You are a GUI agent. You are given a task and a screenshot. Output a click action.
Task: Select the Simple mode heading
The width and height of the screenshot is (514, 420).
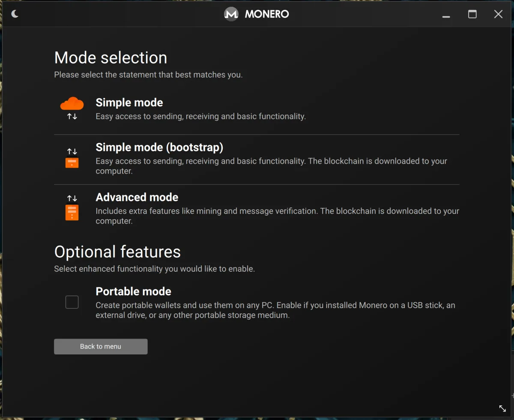129,103
